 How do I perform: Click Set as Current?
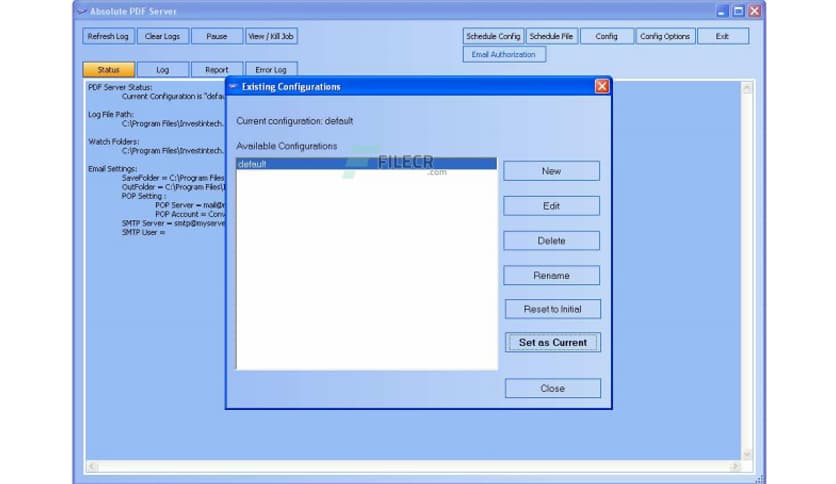pos(553,343)
